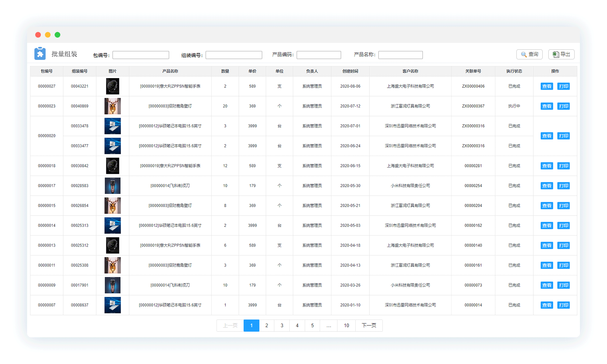The height and width of the screenshot is (364, 607).
Task: Open laptop thumbnail for assembly 00033478
Action: click(112, 126)
